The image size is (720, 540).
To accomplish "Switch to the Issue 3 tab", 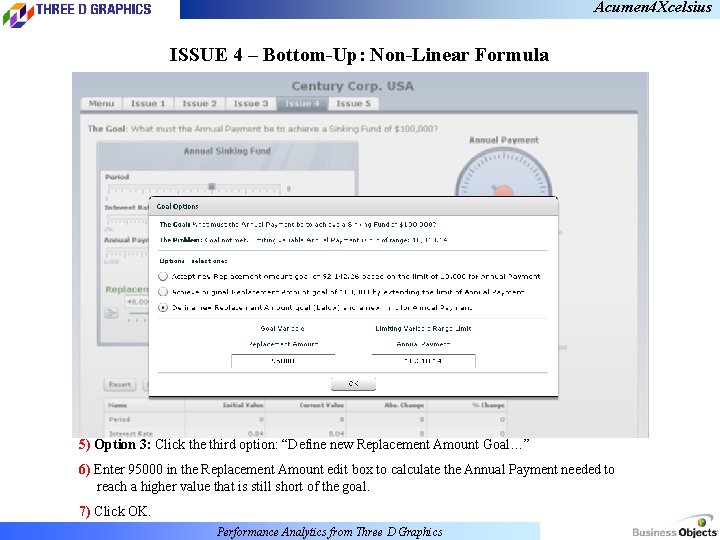I will pyautogui.click(x=251, y=104).
